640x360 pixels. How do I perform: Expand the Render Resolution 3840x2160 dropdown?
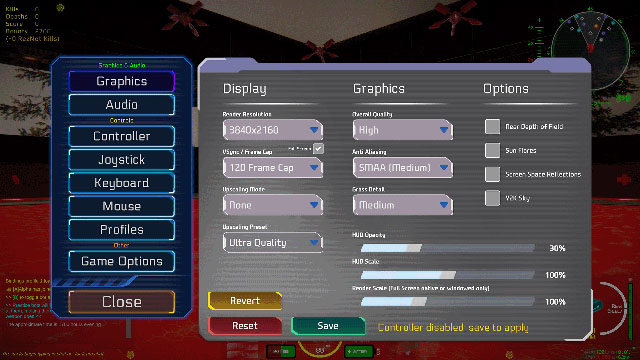pos(273,130)
